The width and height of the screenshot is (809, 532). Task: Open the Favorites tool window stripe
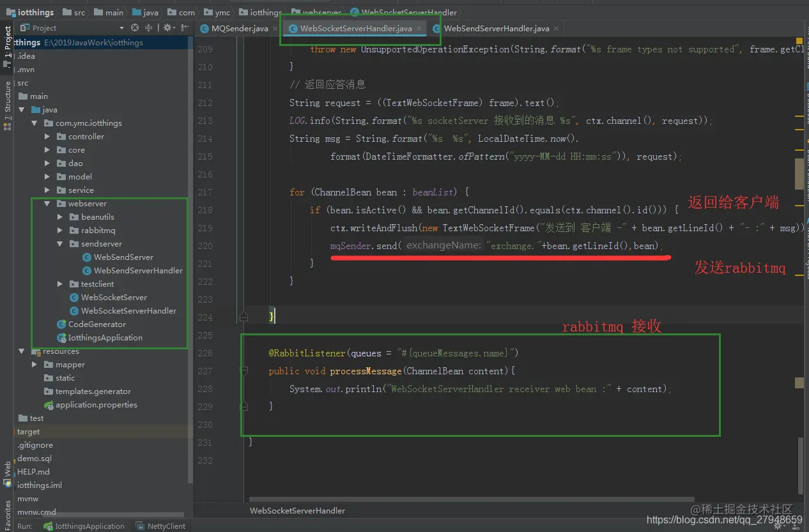[x=7, y=514]
